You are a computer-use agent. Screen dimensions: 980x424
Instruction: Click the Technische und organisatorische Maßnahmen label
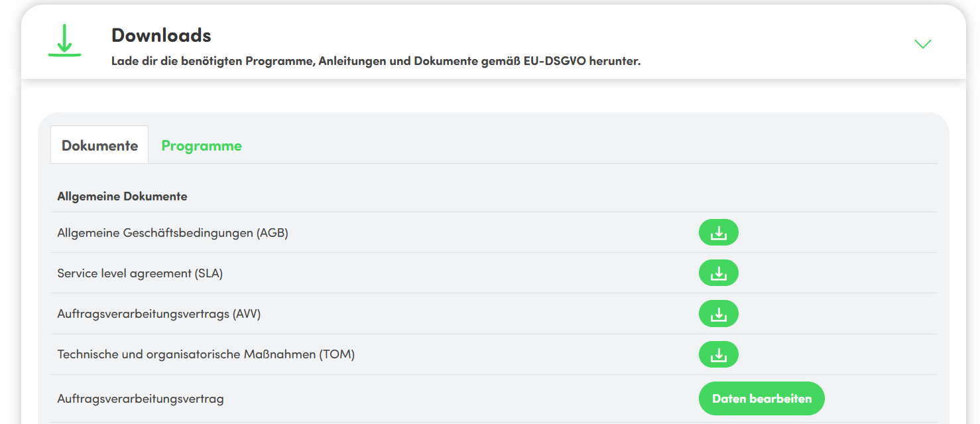coord(206,355)
